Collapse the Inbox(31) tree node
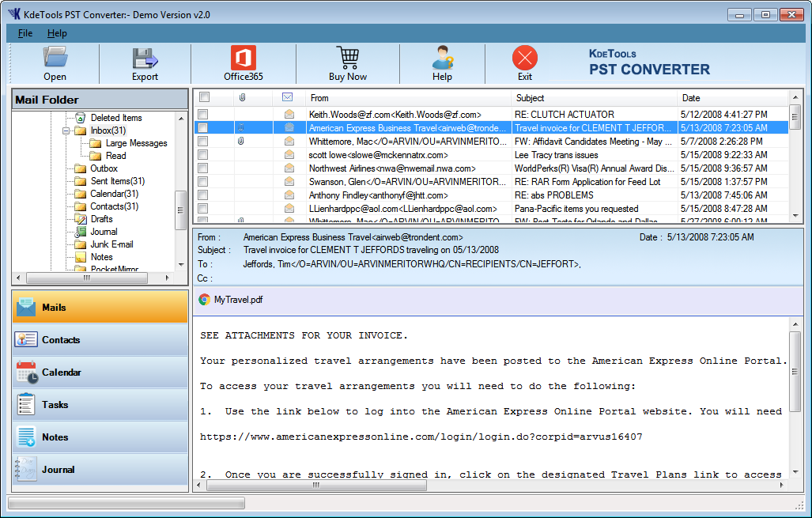This screenshot has width=812, height=518. click(x=66, y=131)
